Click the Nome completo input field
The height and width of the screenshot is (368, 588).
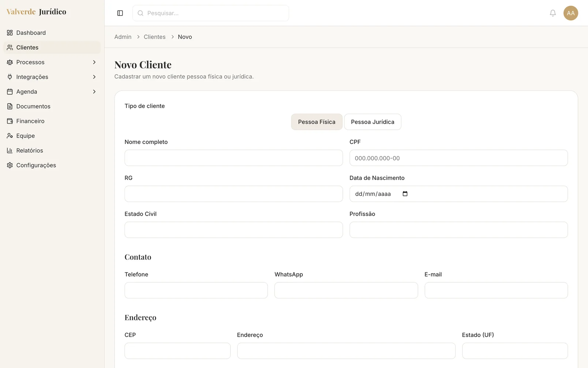point(234,158)
